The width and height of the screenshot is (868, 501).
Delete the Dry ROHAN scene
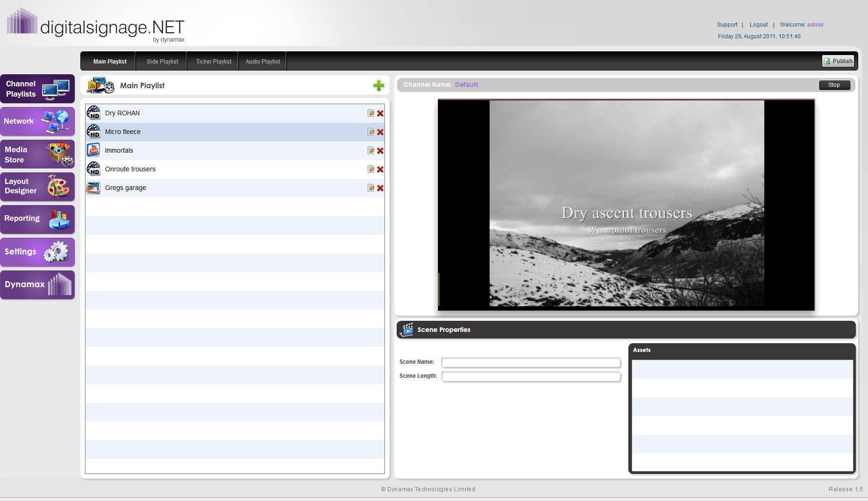(x=380, y=113)
